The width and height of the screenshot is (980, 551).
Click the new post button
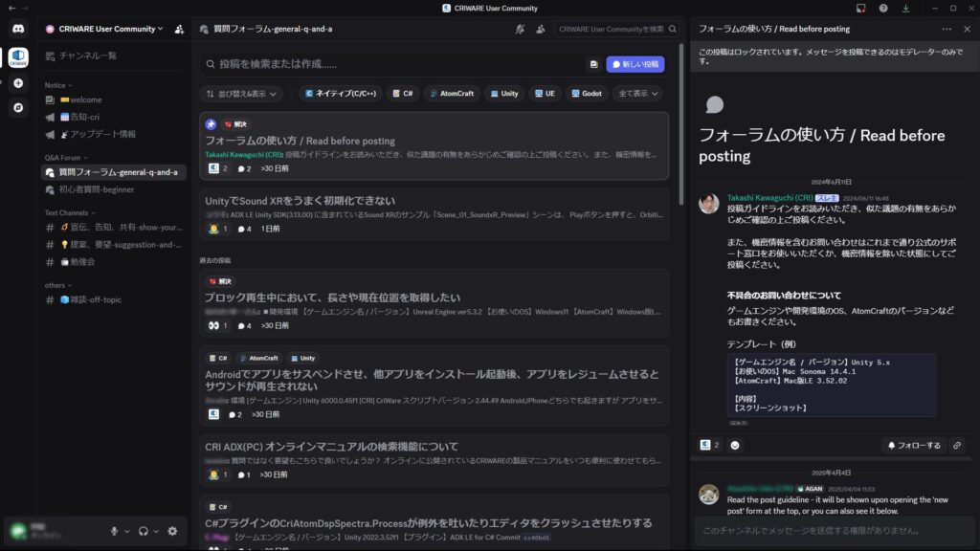pyautogui.click(x=635, y=64)
